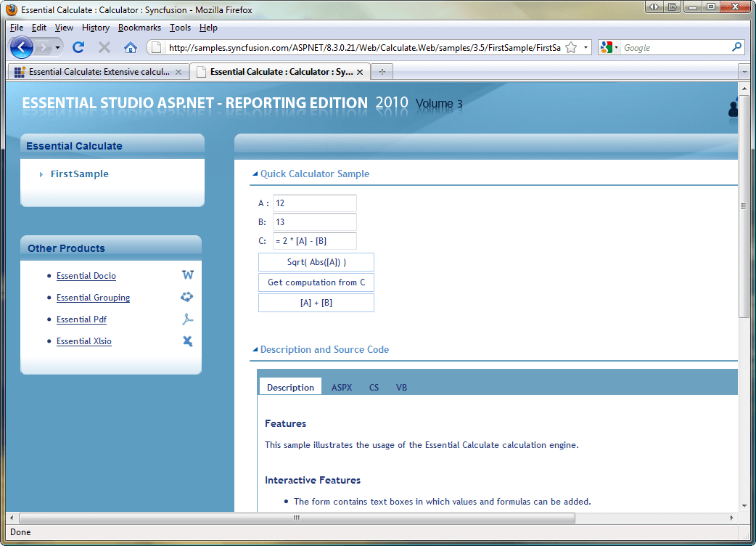The height and width of the screenshot is (546, 756).
Task: Open the list all tabs dropdown
Action: click(x=744, y=72)
